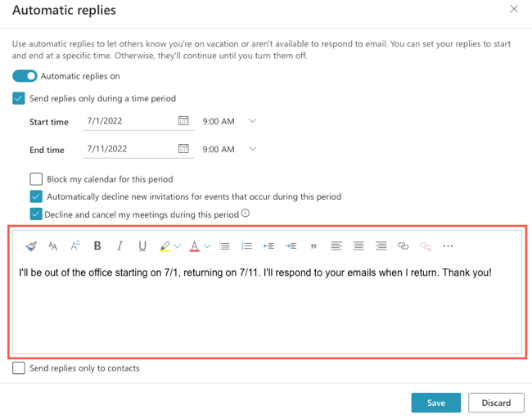Viewport: 532px width, 419px height.
Task: Click inside the auto-reply message text
Action: point(255,273)
